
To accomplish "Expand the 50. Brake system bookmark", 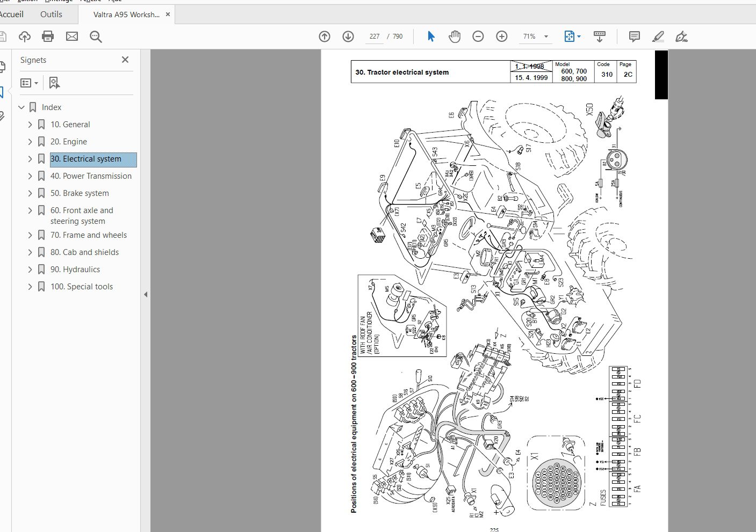I will tap(30, 193).
